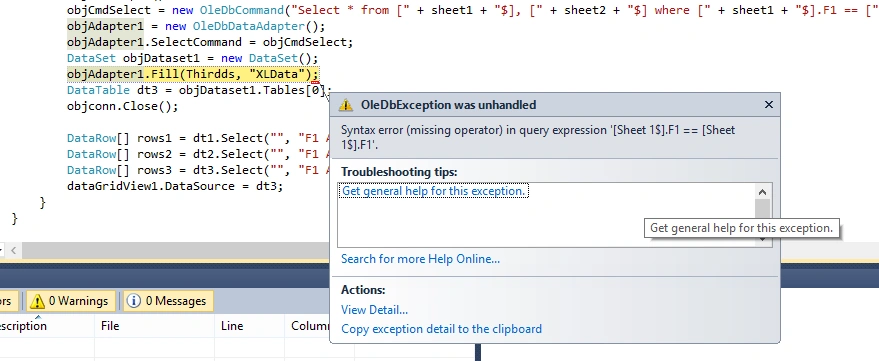Open 'Get general help for this exception' link
879x361 pixels.
(434, 191)
